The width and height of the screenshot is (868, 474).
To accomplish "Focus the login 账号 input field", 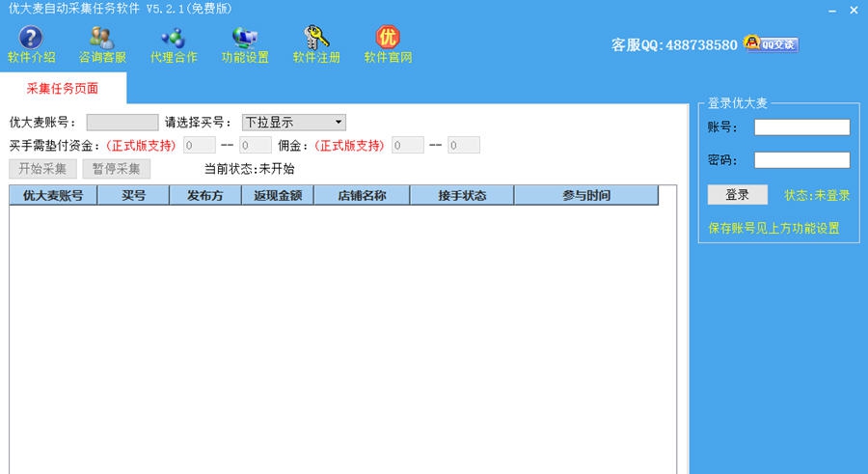I will pyautogui.click(x=802, y=127).
